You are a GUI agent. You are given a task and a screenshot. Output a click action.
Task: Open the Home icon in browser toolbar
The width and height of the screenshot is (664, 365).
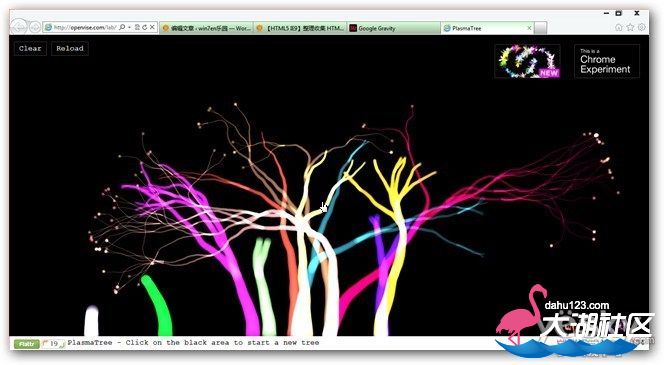pyautogui.click(x=619, y=28)
